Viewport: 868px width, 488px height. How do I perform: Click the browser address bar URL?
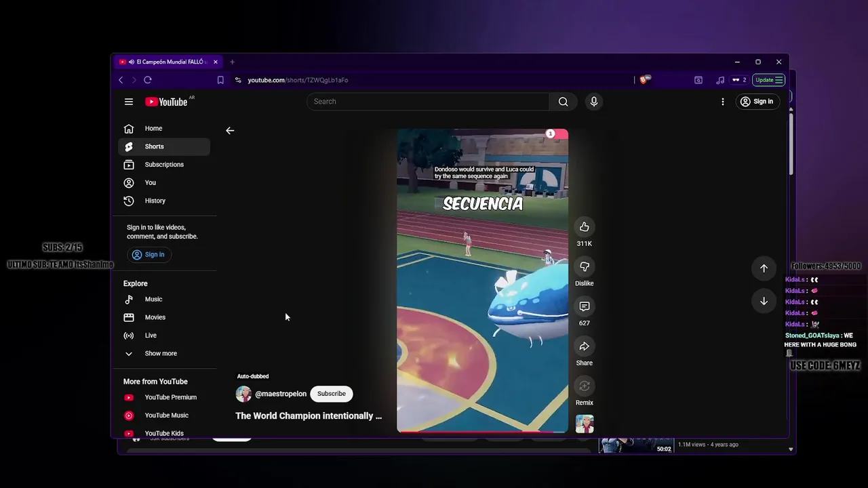[x=298, y=80]
